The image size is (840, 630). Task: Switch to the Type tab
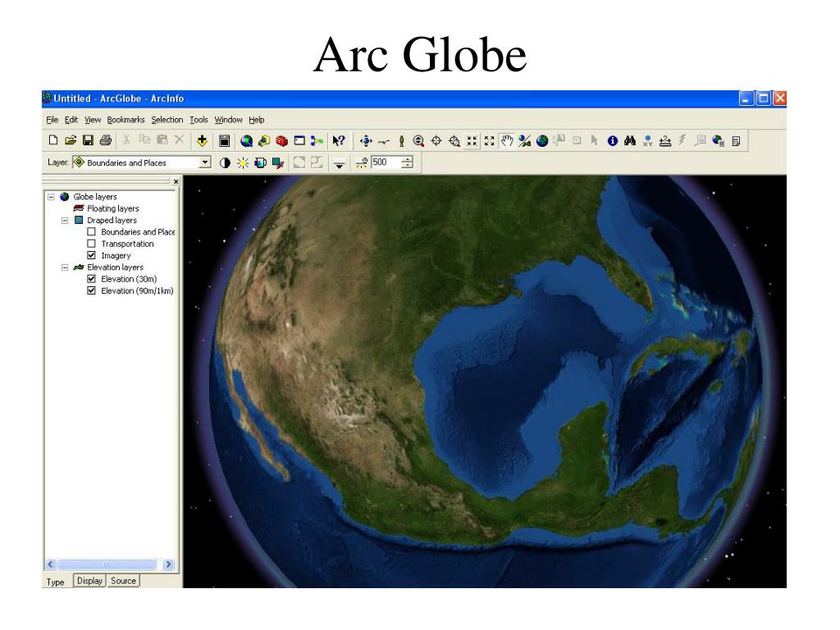tap(55, 582)
